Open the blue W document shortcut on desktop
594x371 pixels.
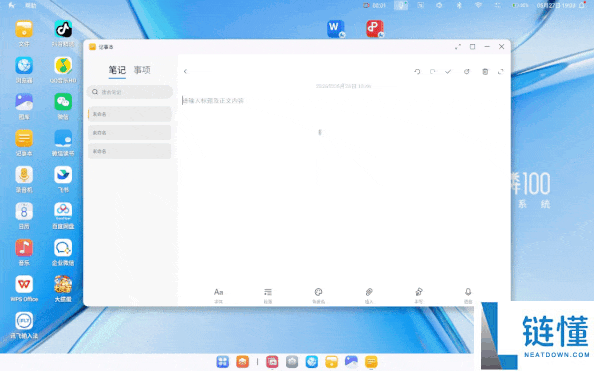(336, 29)
